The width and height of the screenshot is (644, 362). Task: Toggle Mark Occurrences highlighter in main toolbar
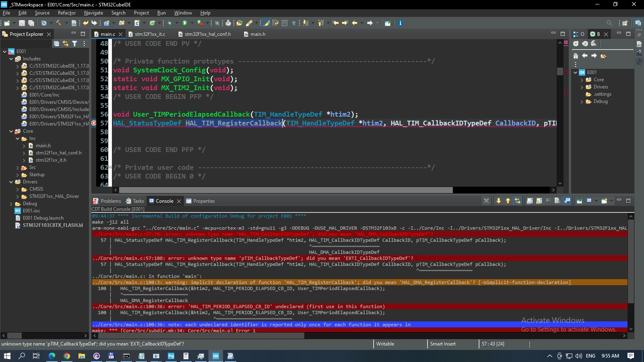pos(266,23)
